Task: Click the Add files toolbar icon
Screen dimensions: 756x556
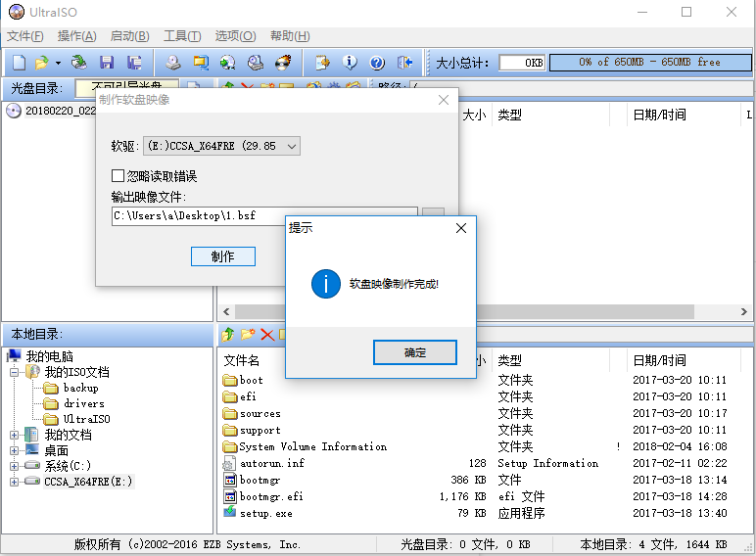Action: (322, 63)
